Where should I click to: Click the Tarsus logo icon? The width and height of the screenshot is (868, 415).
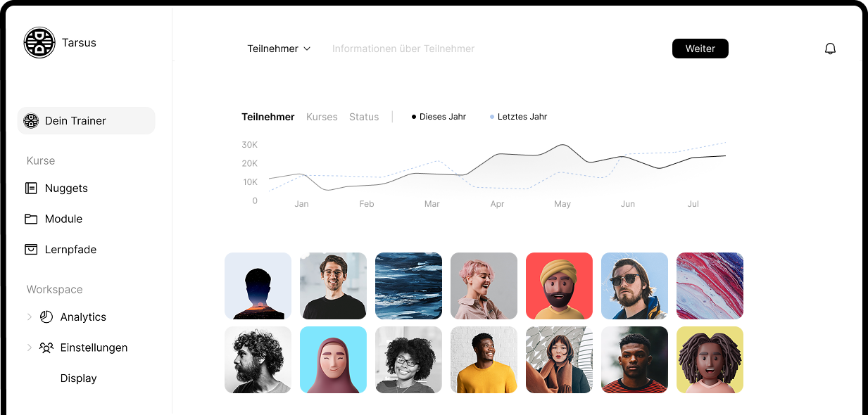(x=39, y=43)
